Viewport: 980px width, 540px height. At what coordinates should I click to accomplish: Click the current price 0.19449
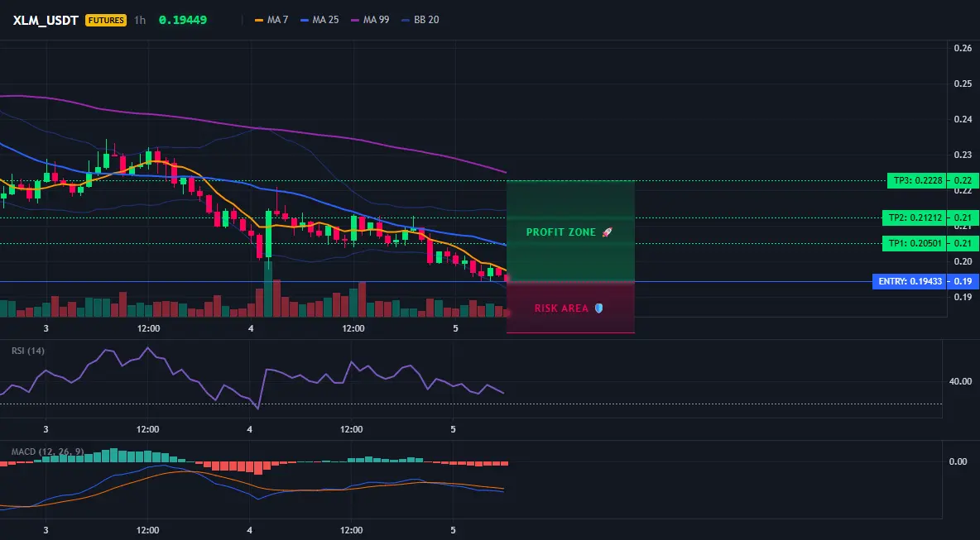182,20
